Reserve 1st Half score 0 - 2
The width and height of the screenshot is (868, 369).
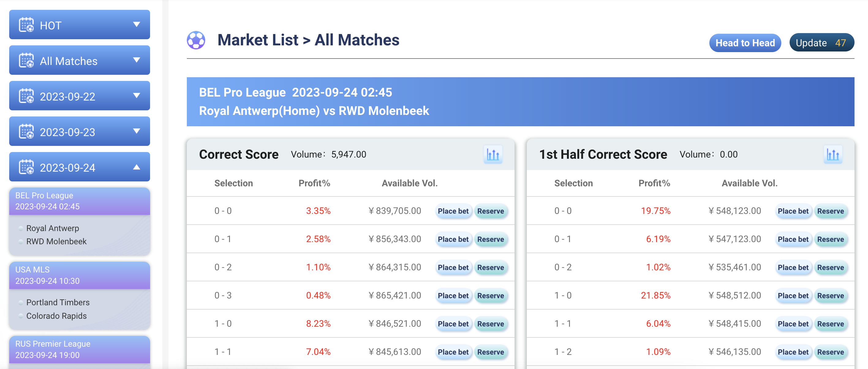pos(831,268)
